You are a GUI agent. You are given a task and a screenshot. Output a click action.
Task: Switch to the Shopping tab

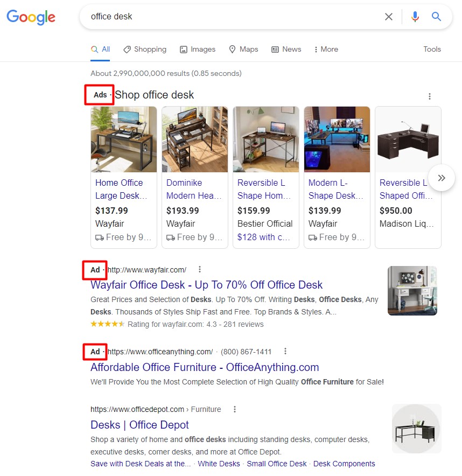145,49
